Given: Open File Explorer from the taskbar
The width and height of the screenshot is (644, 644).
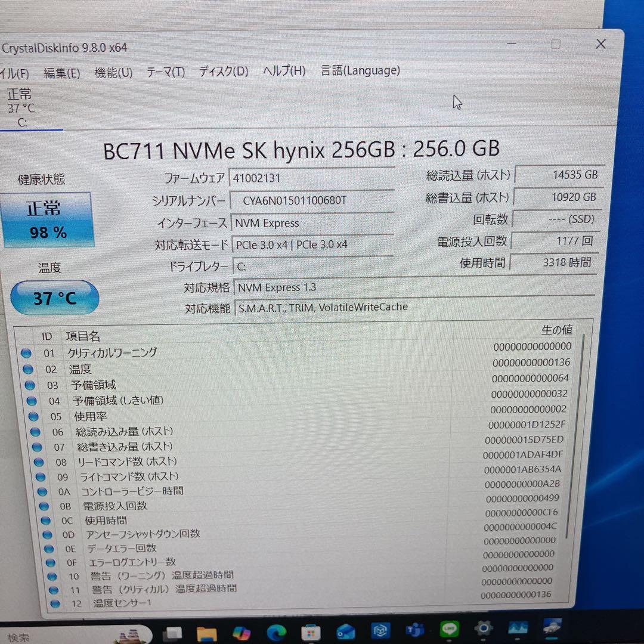Looking at the screenshot, I should 206,634.
